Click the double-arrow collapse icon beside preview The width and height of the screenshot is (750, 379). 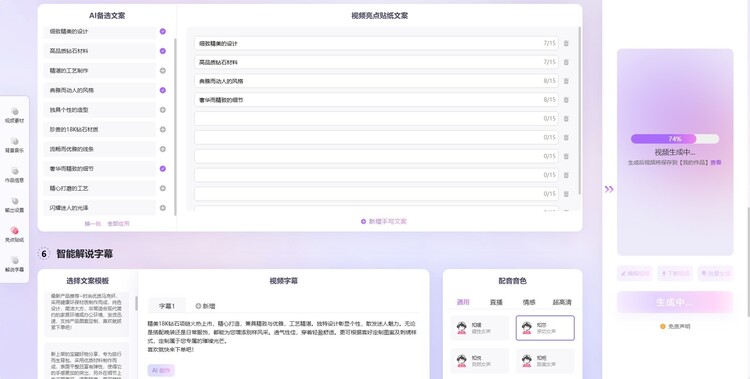pos(609,189)
